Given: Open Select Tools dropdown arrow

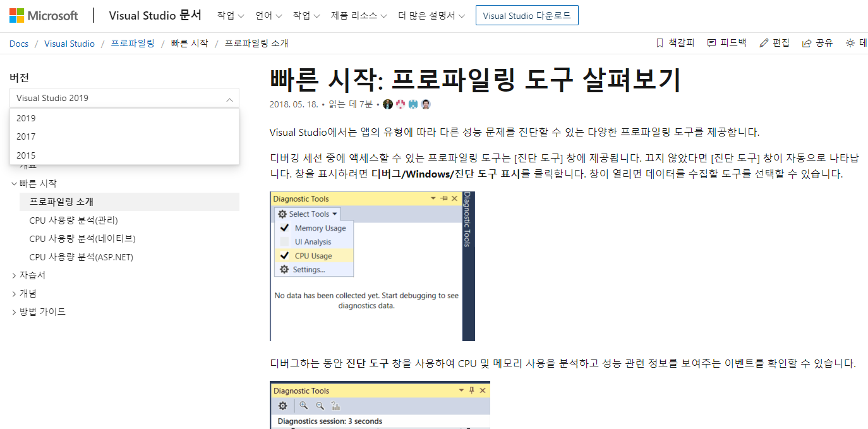Looking at the screenshot, I should pyautogui.click(x=335, y=214).
